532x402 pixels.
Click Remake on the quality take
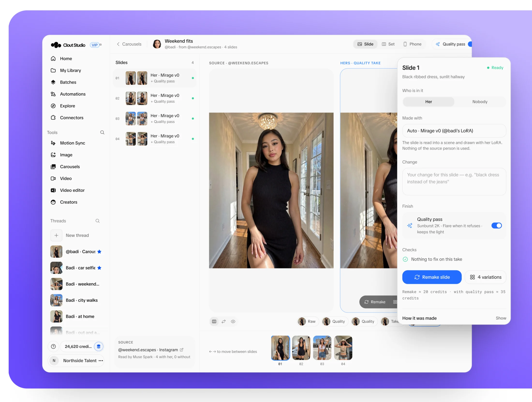pos(375,302)
